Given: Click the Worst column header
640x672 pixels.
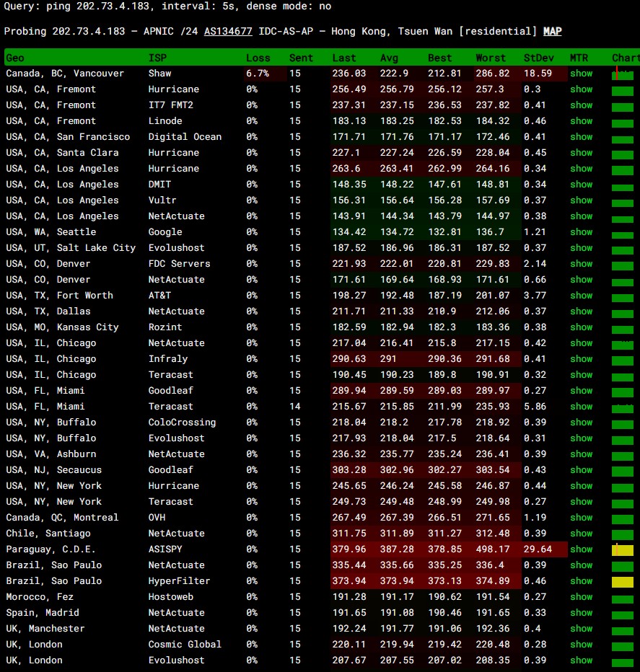Looking at the screenshot, I should 491,58.
